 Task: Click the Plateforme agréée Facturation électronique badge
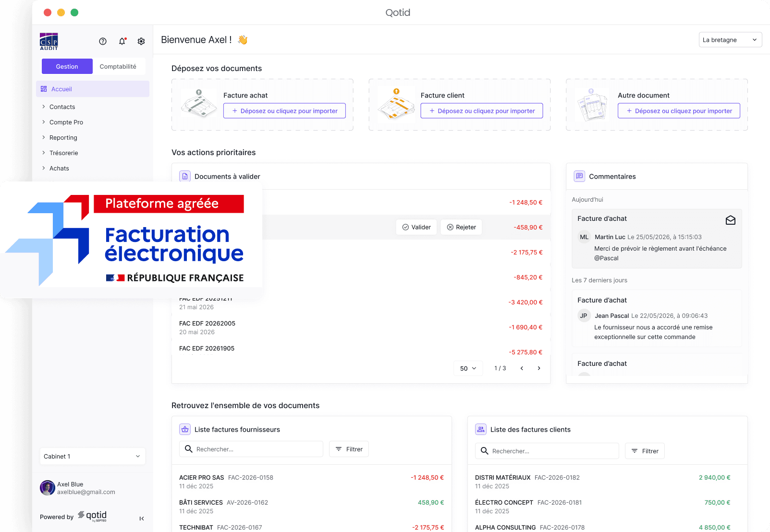pos(131,240)
